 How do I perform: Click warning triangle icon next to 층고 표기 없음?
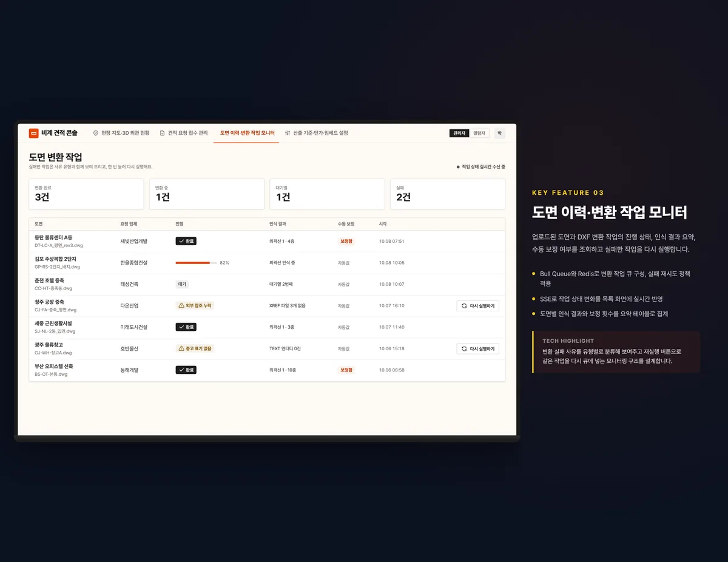181,349
